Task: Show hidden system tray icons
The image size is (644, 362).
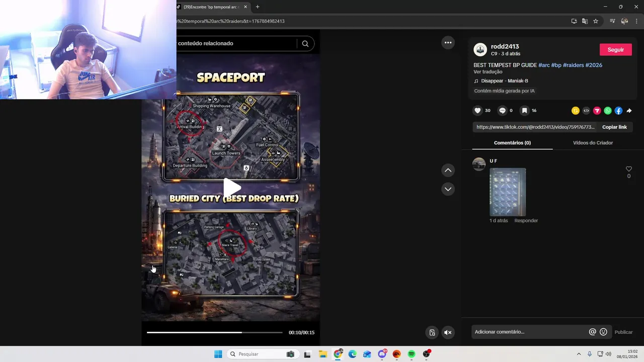Action: [579, 354]
